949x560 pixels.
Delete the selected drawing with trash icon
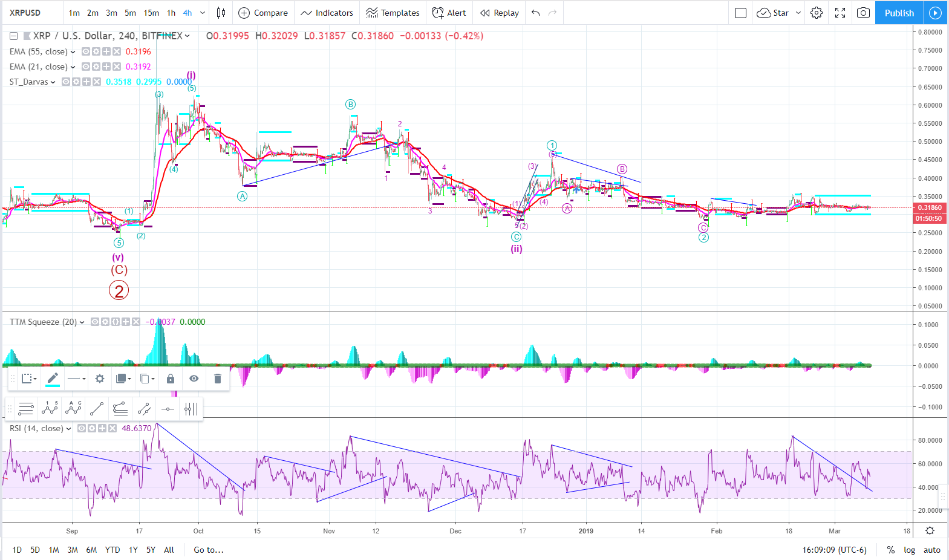click(x=218, y=379)
